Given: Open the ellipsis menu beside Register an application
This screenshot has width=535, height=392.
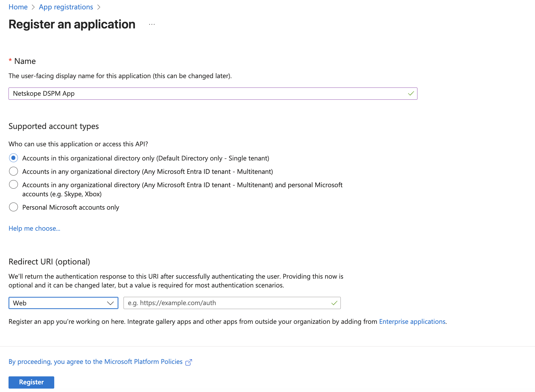Looking at the screenshot, I should pyautogui.click(x=152, y=24).
